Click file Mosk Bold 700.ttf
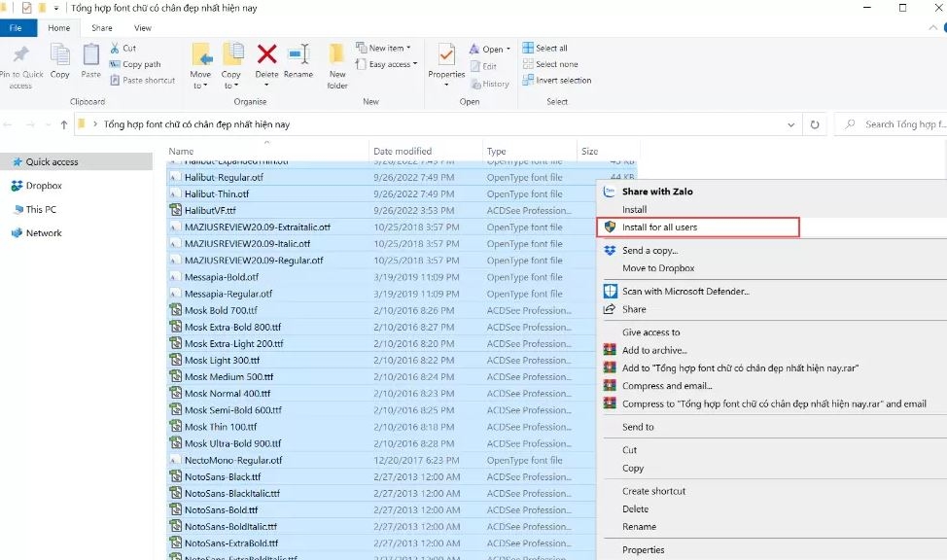The image size is (947, 560). [x=221, y=310]
